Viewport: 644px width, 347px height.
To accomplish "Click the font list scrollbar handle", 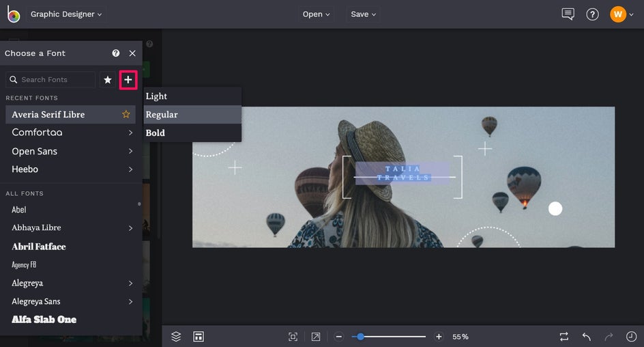I will 139,204.
